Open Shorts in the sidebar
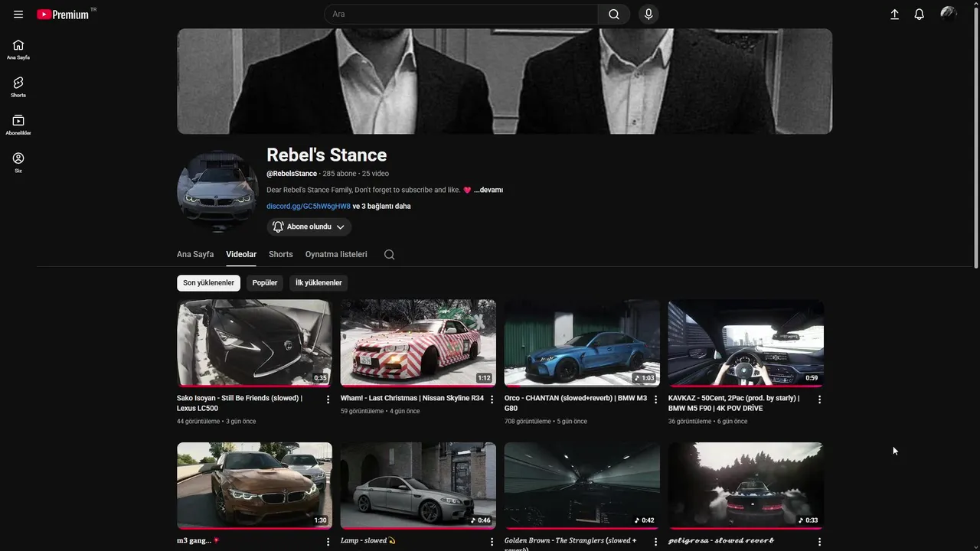980x551 pixels. (x=18, y=87)
